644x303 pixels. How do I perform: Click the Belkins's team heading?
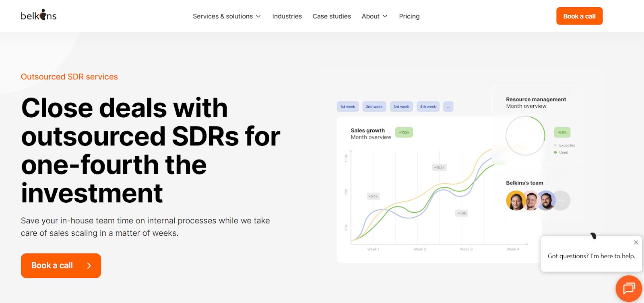click(x=524, y=183)
